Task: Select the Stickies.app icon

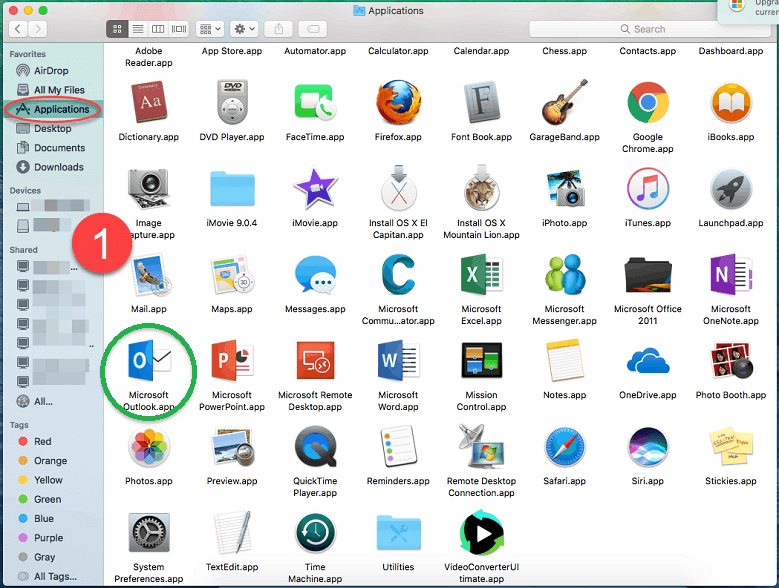Action: 731,446
